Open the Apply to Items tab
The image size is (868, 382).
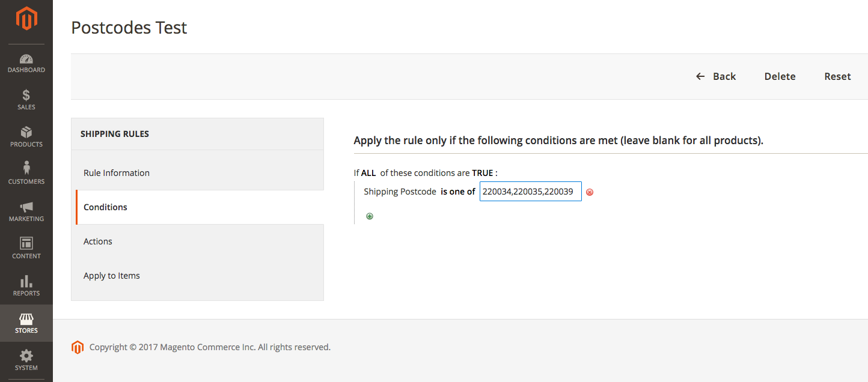[x=112, y=276]
